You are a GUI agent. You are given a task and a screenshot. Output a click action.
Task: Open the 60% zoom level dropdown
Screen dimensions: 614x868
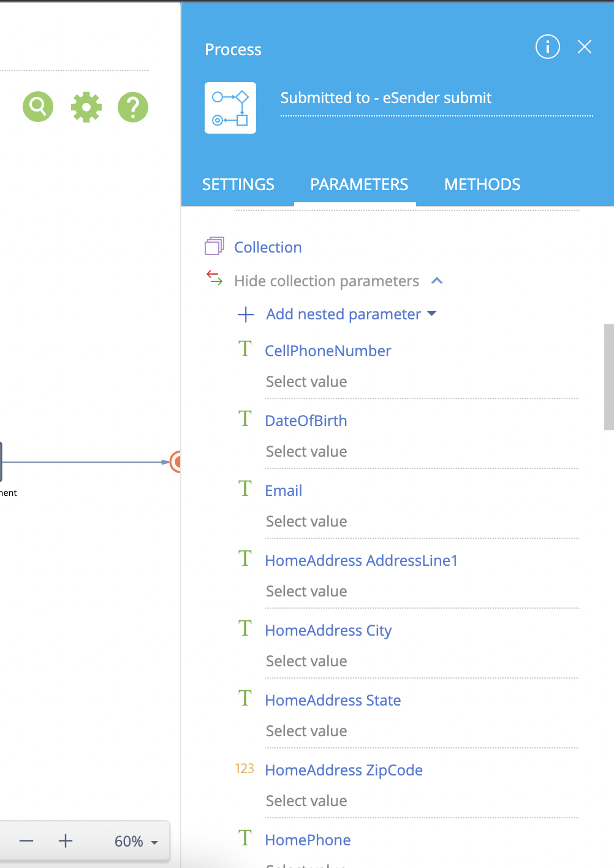[x=136, y=842]
